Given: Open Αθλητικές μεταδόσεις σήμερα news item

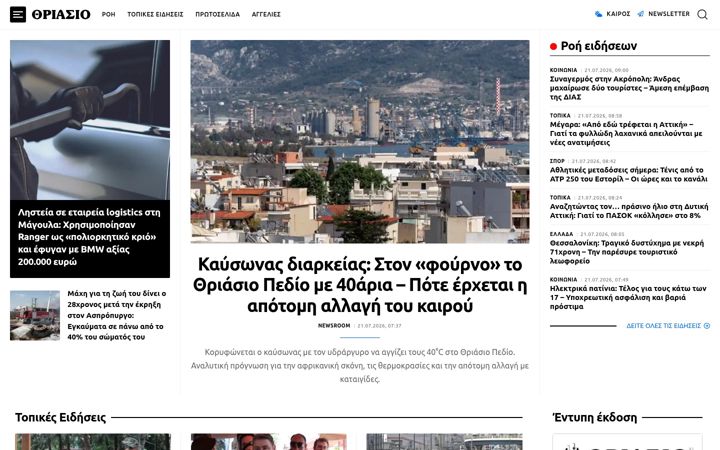Looking at the screenshot, I should click(x=629, y=174).
